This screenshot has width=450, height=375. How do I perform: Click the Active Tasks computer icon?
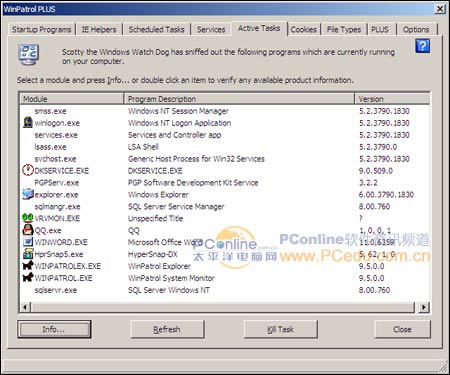[x=29, y=55]
